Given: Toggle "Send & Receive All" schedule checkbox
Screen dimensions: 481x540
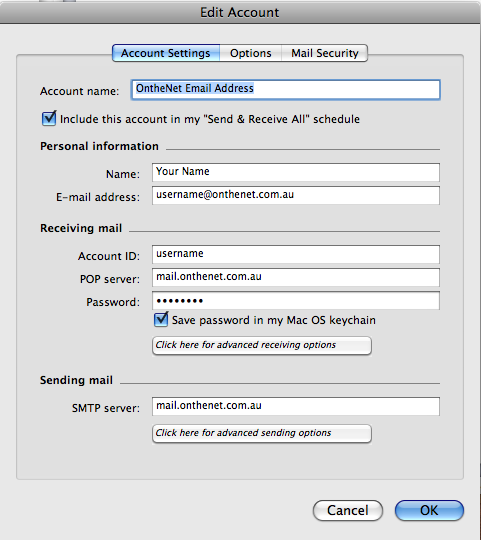Looking at the screenshot, I should [49, 119].
